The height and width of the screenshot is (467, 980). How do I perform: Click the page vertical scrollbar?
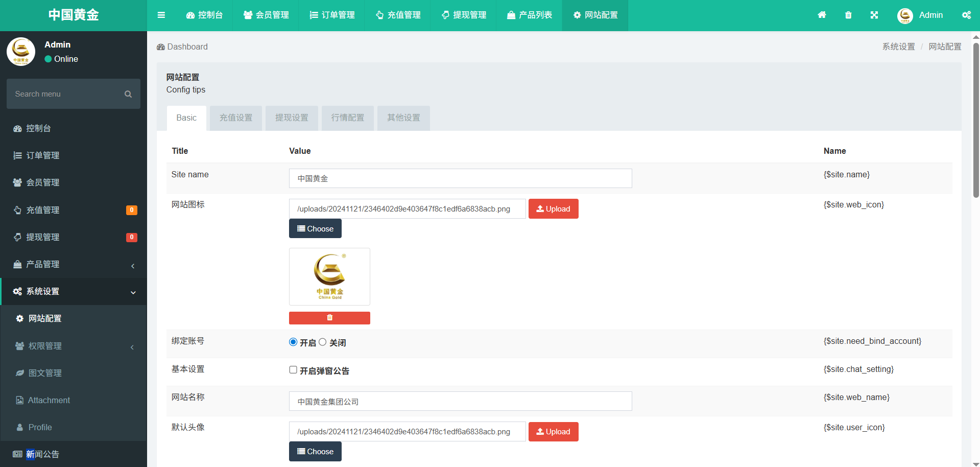pos(976,120)
